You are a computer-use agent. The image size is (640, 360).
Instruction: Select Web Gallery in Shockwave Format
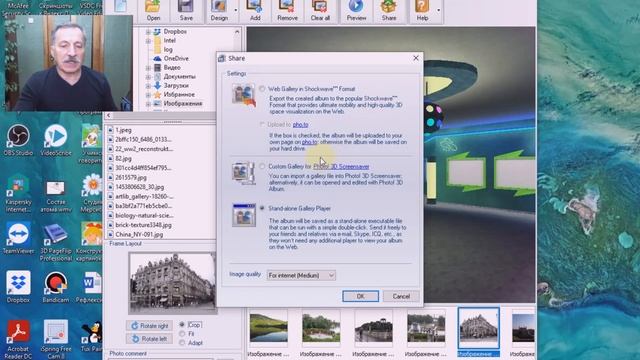[262, 89]
